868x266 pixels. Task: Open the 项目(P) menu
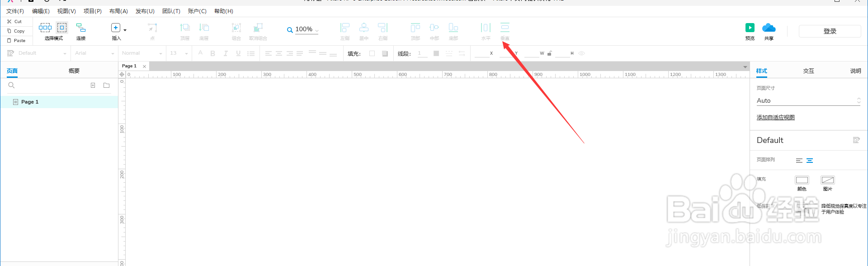pyautogui.click(x=93, y=11)
